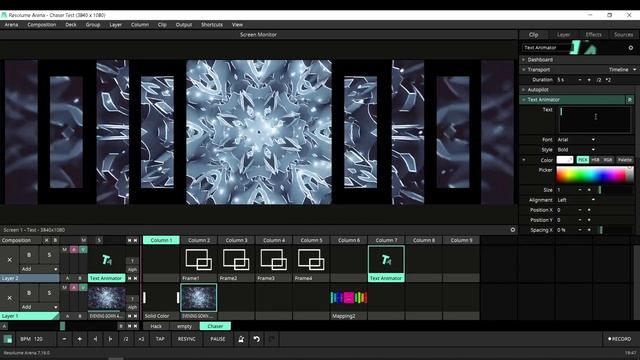Toggle bypass B on Layer 2
Image resolution: width=640 pixels, height=360 pixels.
(x=29, y=255)
